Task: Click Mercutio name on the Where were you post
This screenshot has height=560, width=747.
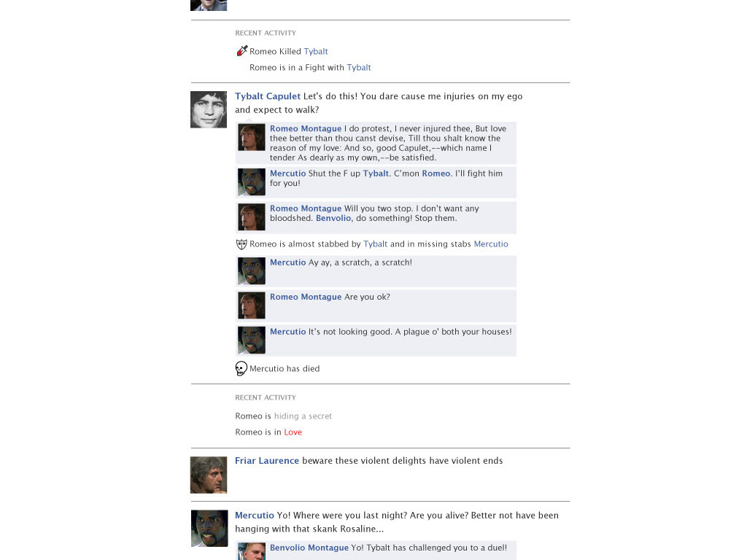Action: point(255,516)
